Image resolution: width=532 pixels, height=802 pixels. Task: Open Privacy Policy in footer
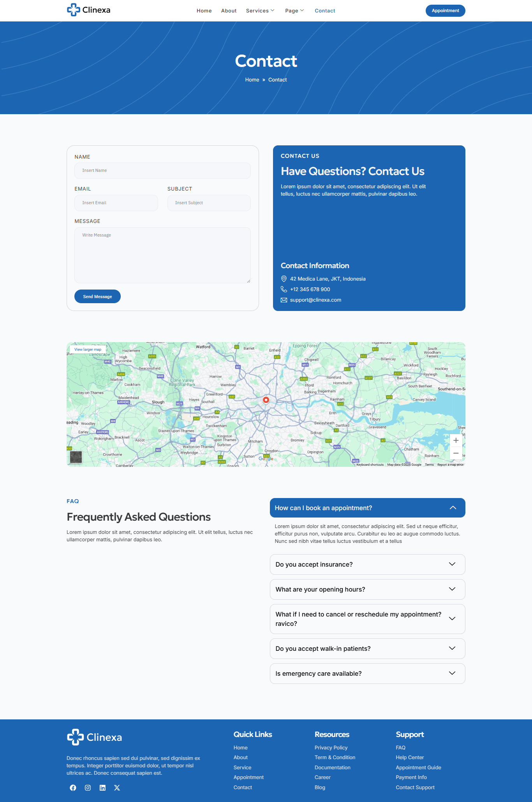331,747
